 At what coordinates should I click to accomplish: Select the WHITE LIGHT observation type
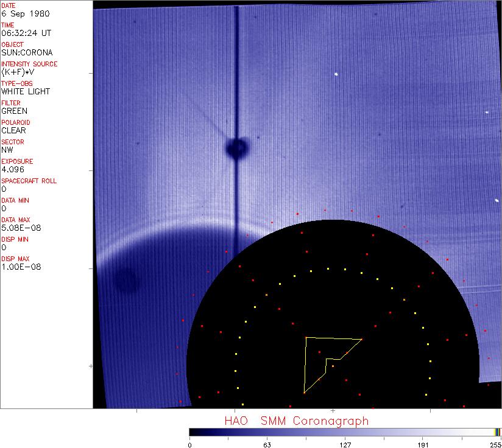(x=26, y=91)
